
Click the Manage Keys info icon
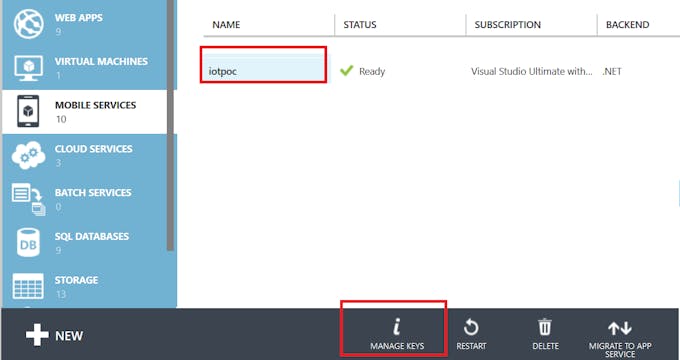point(396,327)
